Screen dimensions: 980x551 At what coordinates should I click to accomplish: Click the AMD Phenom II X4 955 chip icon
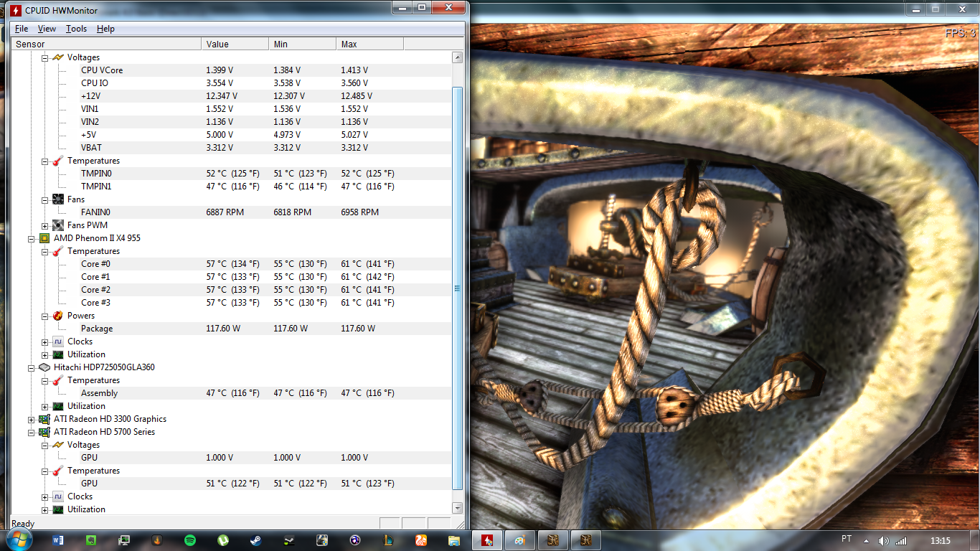tap(44, 238)
